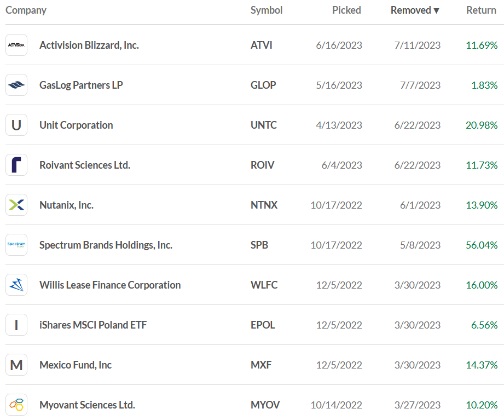Open the Spectrum Brands Holdings, Inc. link
Screen dimensions: 504x420
(x=106, y=245)
